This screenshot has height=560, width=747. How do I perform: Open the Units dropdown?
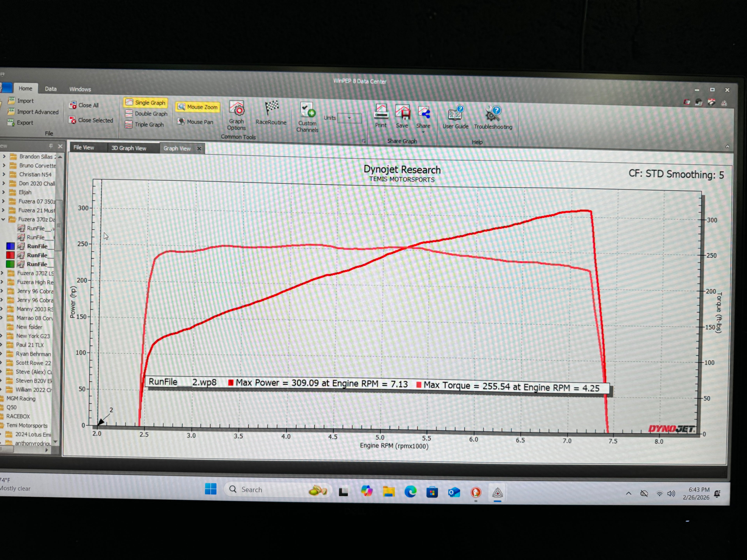pyautogui.click(x=350, y=118)
